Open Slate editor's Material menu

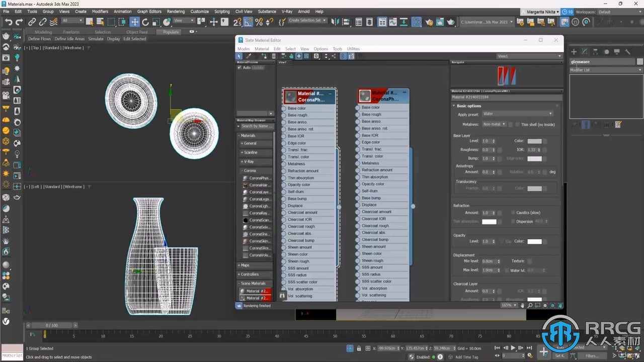[x=262, y=49]
